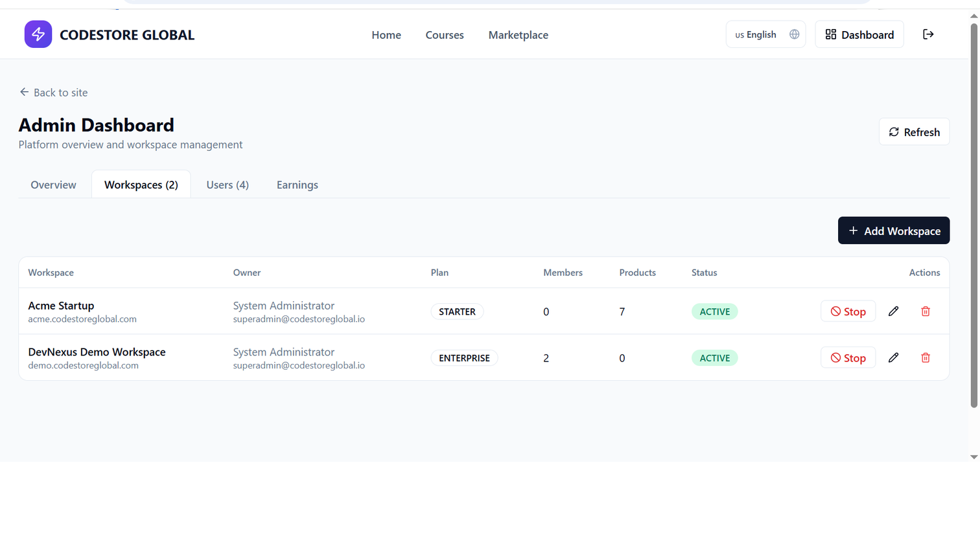Viewport: 980px width, 557px height.
Task: Click the Workspace column header
Action: point(51,273)
